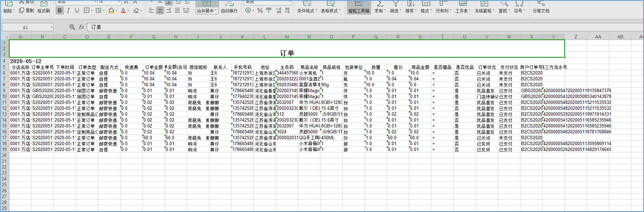
Task: Select column header Z
Action: click(x=576, y=37)
